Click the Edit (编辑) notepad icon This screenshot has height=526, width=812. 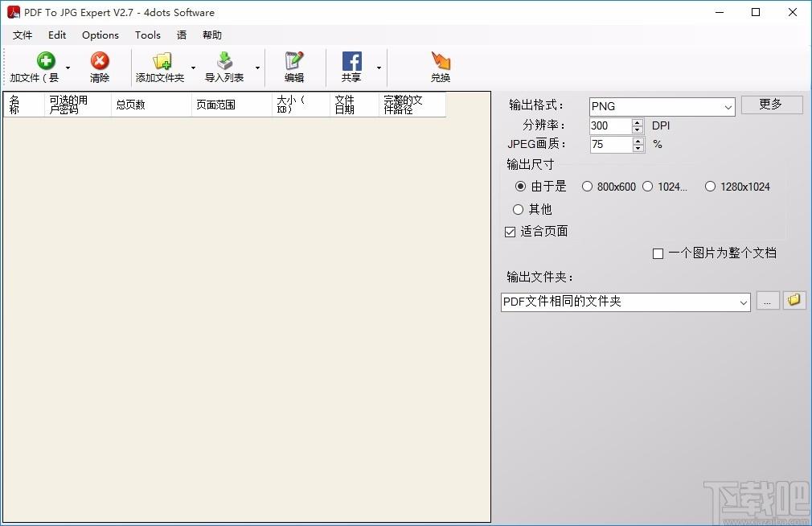pyautogui.click(x=294, y=60)
